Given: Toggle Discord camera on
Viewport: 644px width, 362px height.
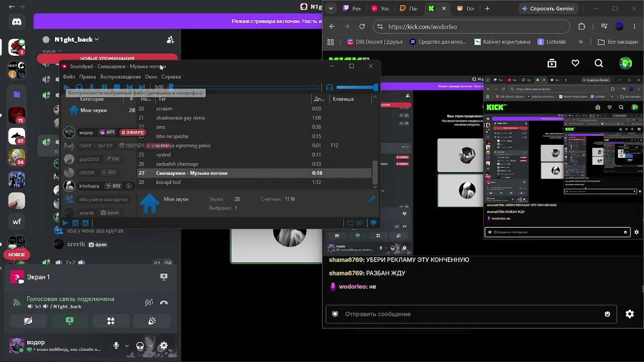Looking at the screenshot, I should (x=28, y=321).
